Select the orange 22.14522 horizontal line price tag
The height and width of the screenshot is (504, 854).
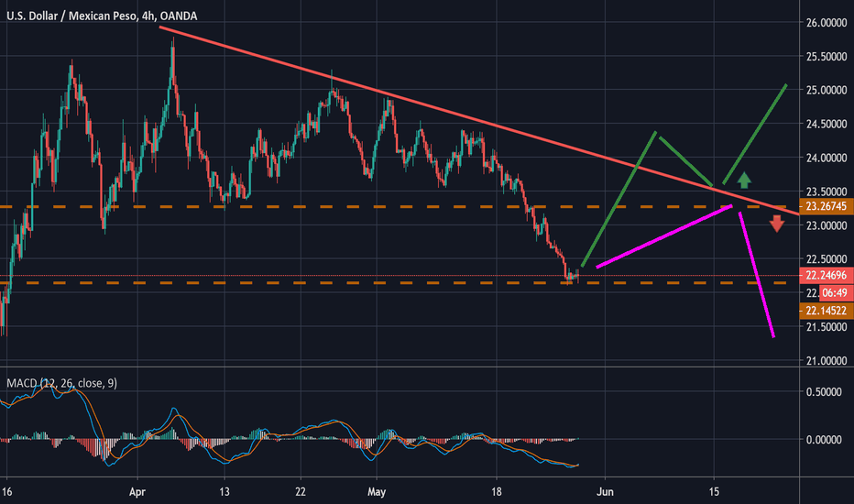click(x=827, y=311)
